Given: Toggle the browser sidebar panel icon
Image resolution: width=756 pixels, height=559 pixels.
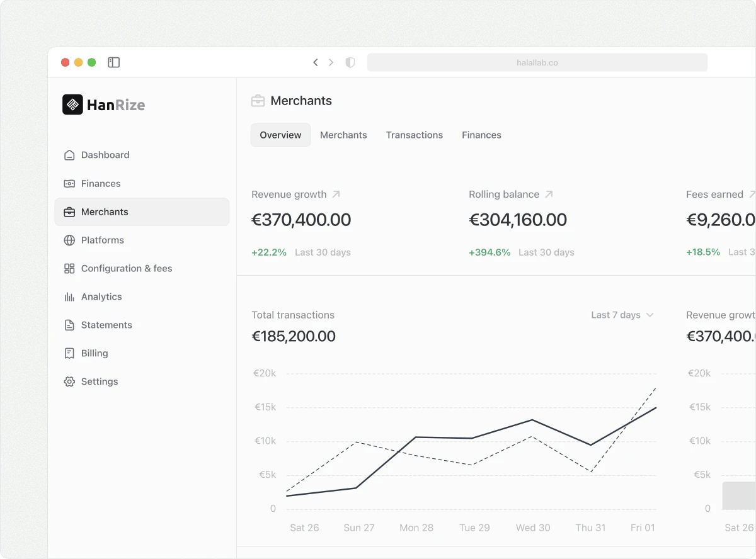Looking at the screenshot, I should pyautogui.click(x=114, y=62).
